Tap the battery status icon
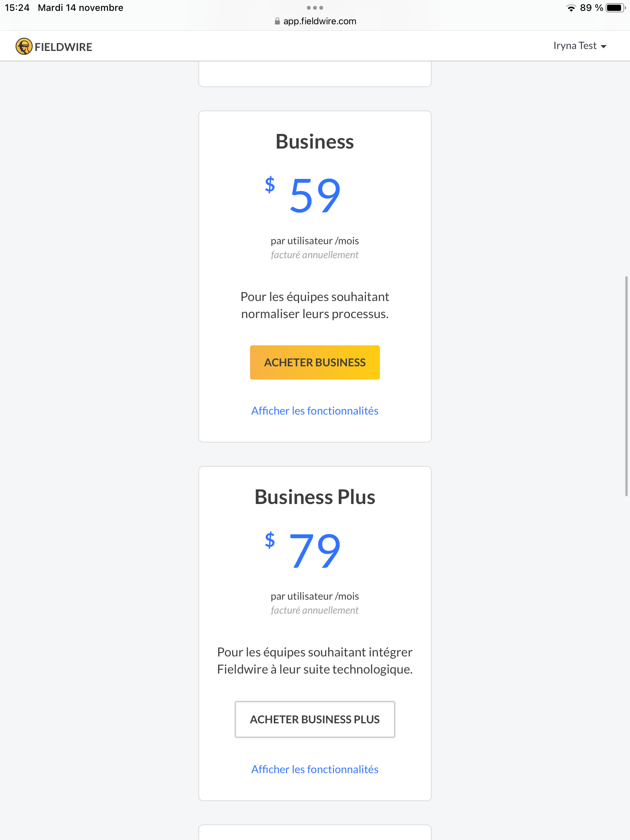The width and height of the screenshot is (630, 840). pyautogui.click(x=616, y=8)
